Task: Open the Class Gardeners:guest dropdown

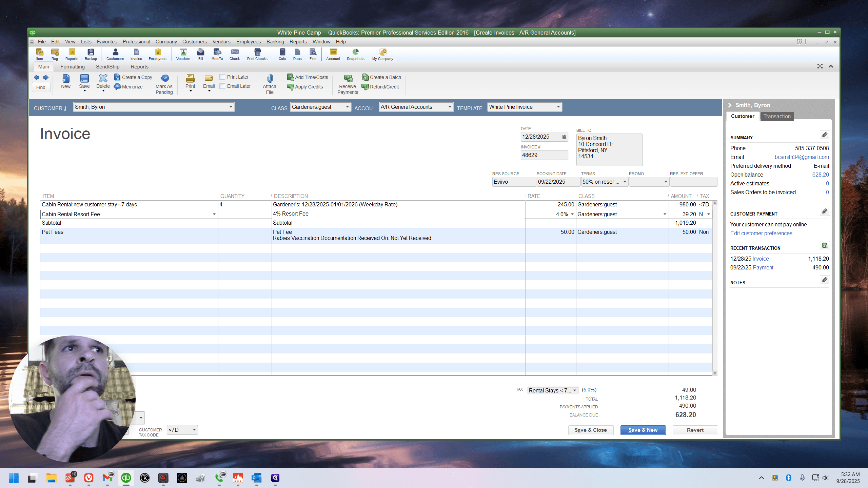Action: [347, 107]
